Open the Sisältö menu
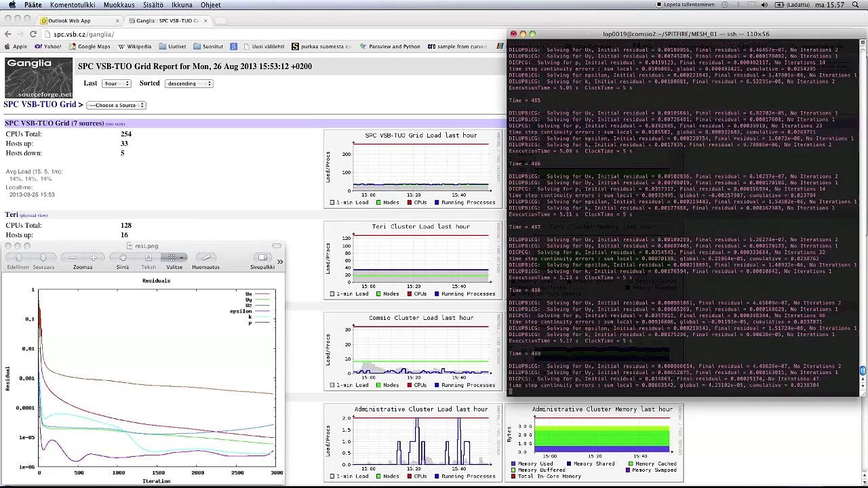This screenshot has height=488, width=868. coord(153,5)
